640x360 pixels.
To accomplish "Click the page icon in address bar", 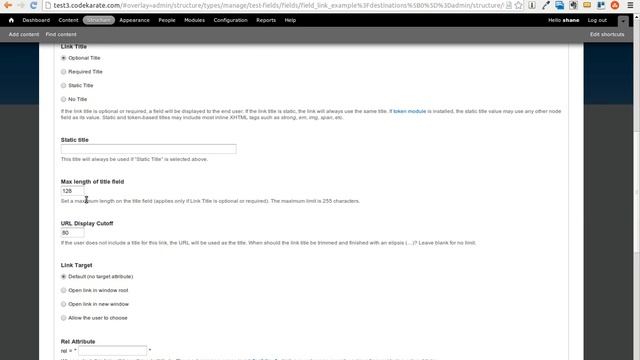I will pyautogui.click(x=48, y=5).
